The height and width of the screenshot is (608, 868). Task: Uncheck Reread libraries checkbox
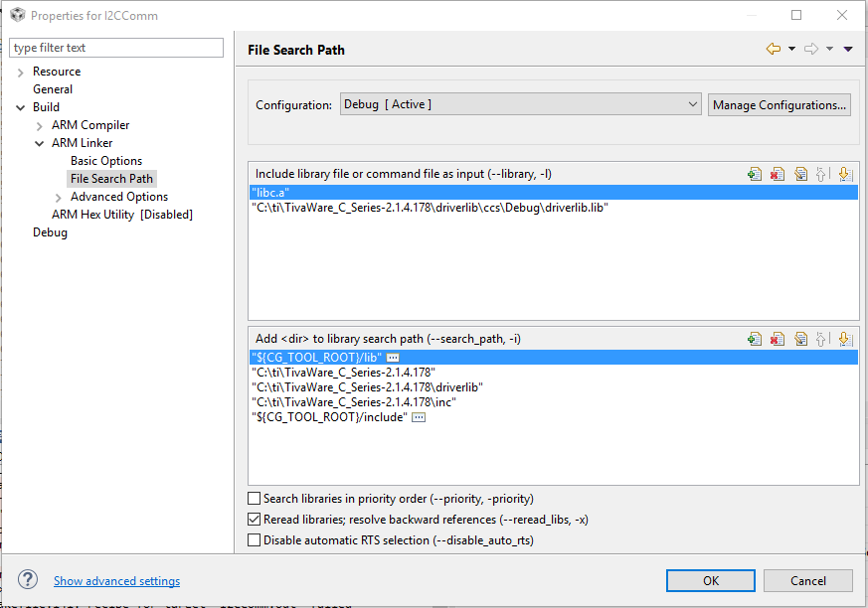(255, 520)
